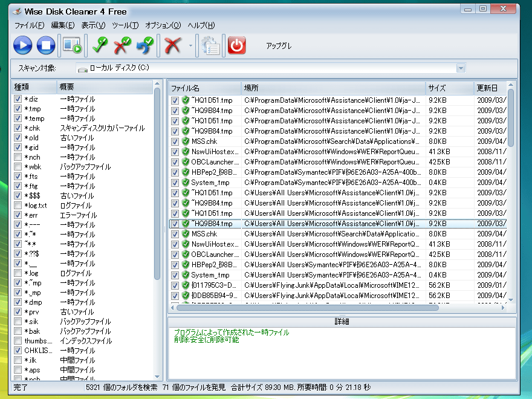The height and width of the screenshot is (399, 532).
Task: Stop scanning with the blue stop button
Action: coord(46,45)
